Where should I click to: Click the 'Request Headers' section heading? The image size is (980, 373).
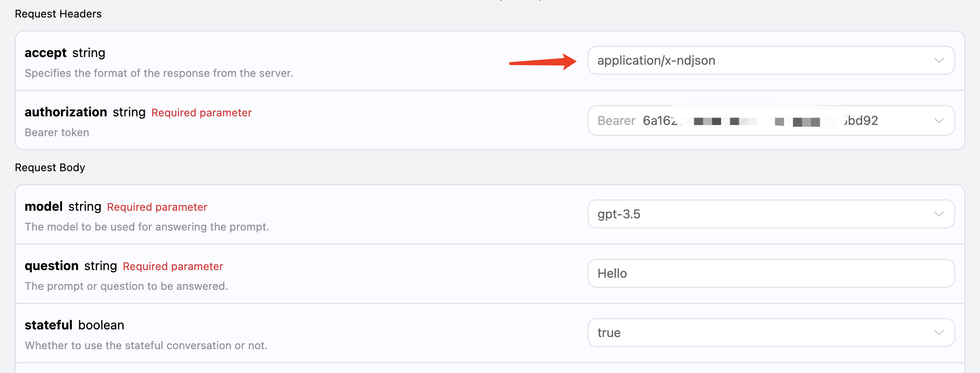click(58, 14)
